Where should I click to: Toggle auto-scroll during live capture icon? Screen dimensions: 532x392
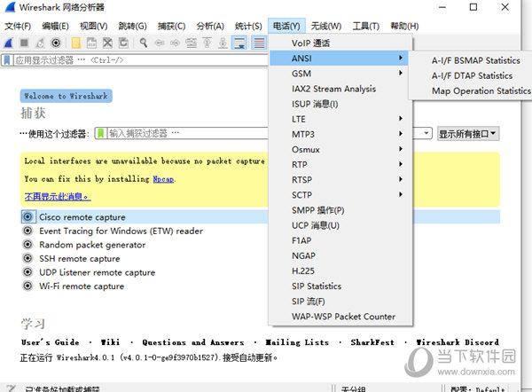239,43
